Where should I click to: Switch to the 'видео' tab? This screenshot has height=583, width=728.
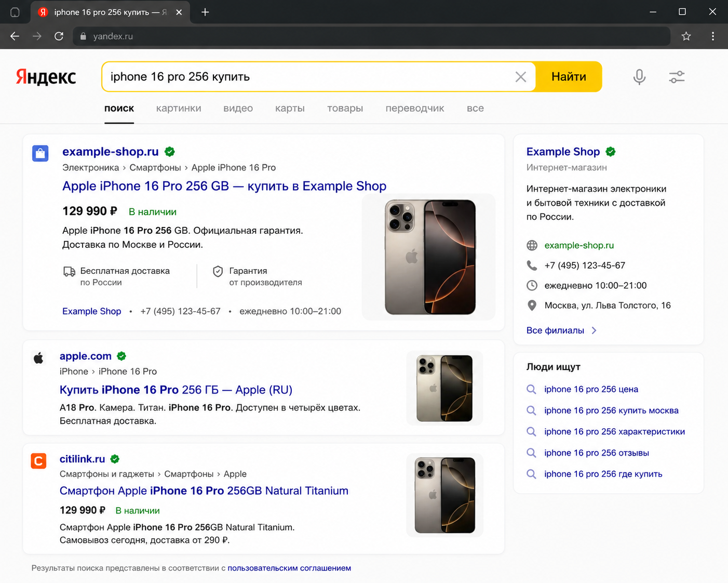pyautogui.click(x=238, y=109)
